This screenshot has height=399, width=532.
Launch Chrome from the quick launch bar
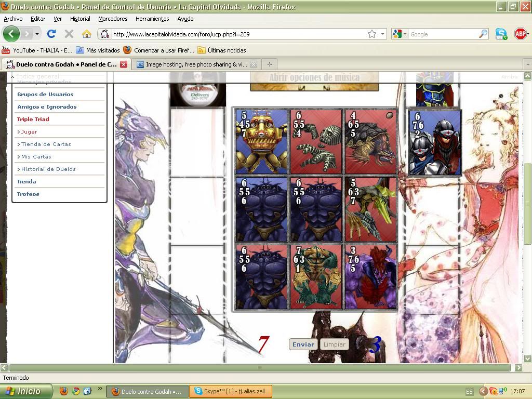point(75,391)
